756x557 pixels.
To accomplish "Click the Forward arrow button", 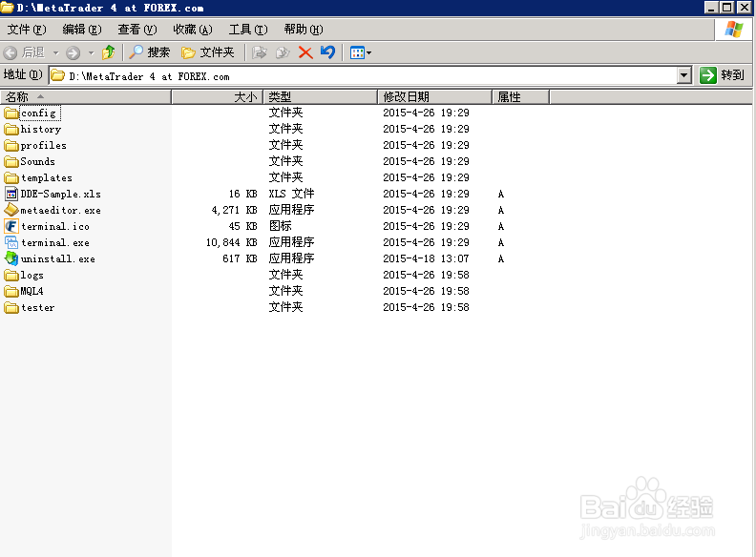I will click(x=73, y=52).
